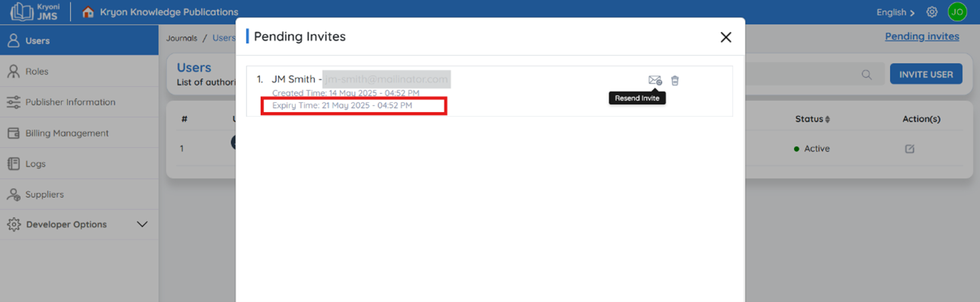Click the INVITE USER button

click(x=926, y=74)
